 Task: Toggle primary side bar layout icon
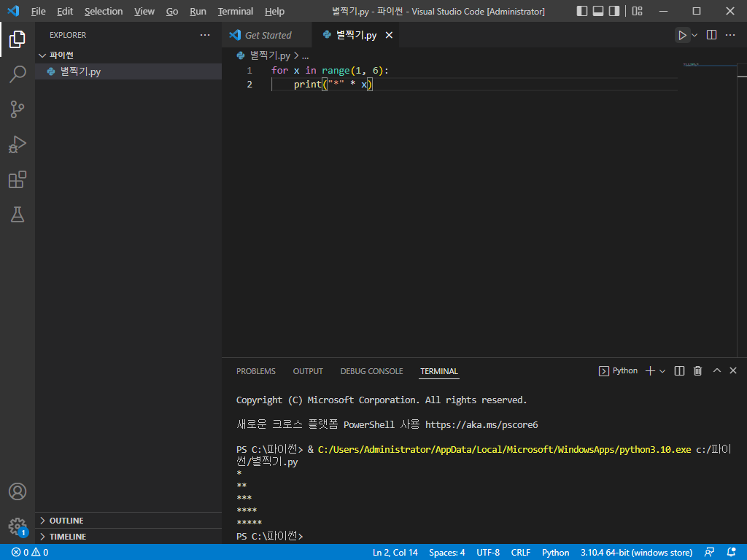(581, 11)
